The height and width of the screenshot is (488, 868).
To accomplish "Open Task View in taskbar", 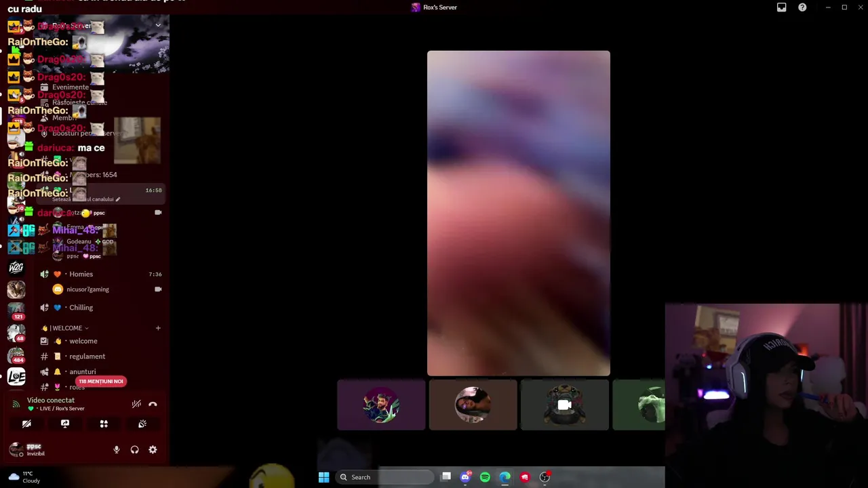I will (x=446, y=477).
